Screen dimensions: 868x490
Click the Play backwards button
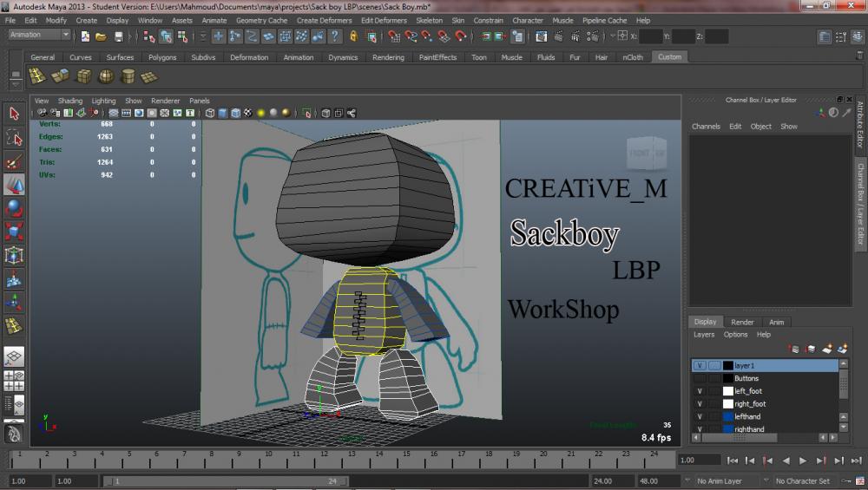786,461
